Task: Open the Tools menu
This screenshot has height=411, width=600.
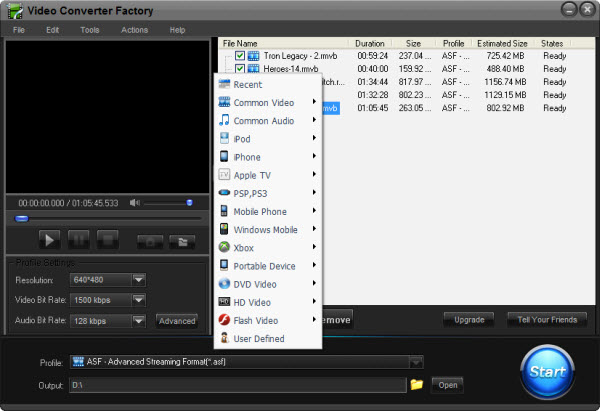Action: pyautogui.click(x=90, y=30)
